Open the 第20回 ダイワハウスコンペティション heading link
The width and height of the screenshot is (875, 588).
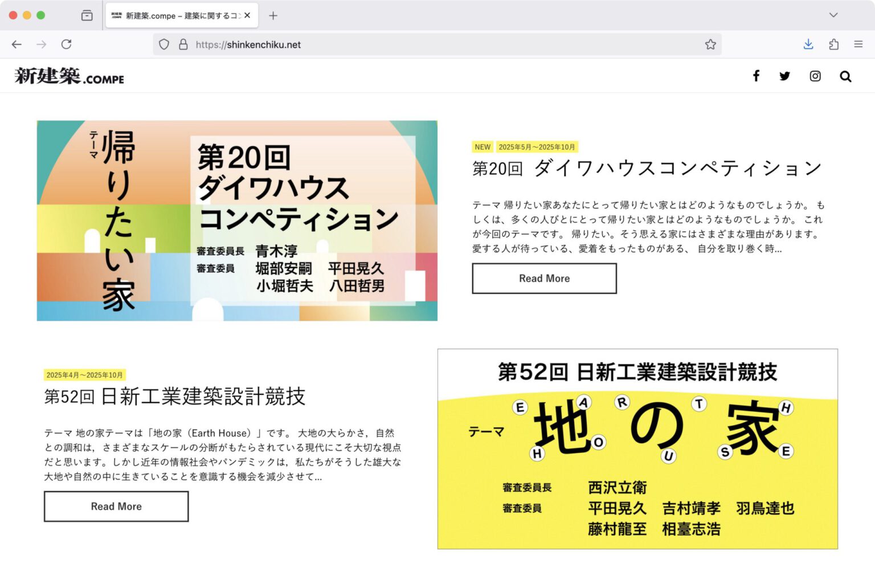pyautogui.click(x=647, y=168)
